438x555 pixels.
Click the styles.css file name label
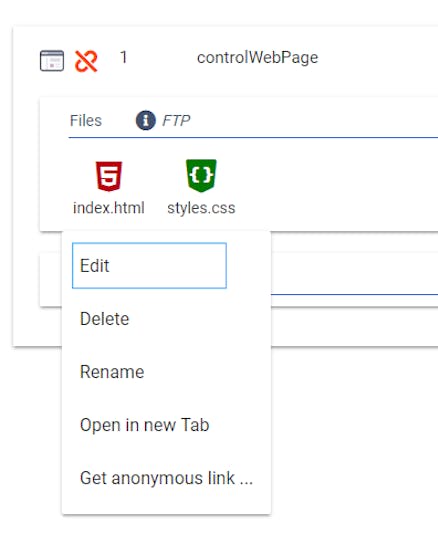coord(201,208)
